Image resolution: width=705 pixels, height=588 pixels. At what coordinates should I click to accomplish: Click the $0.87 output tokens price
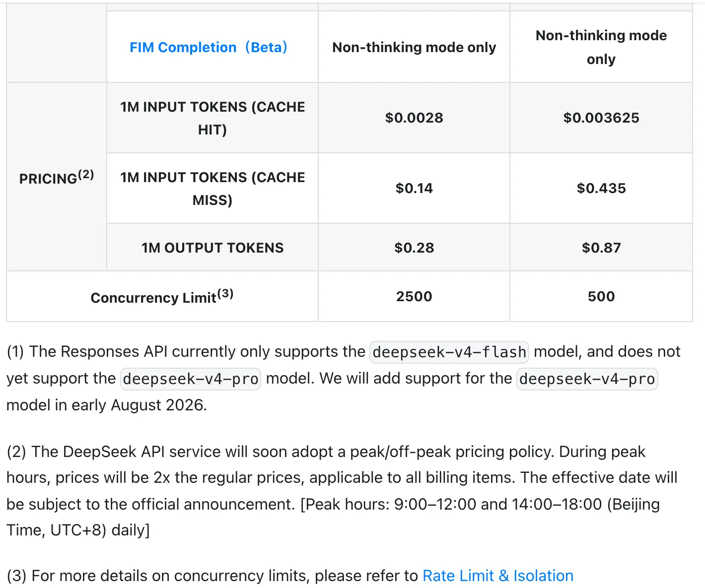pyautogui.click(x=601, y=248)
